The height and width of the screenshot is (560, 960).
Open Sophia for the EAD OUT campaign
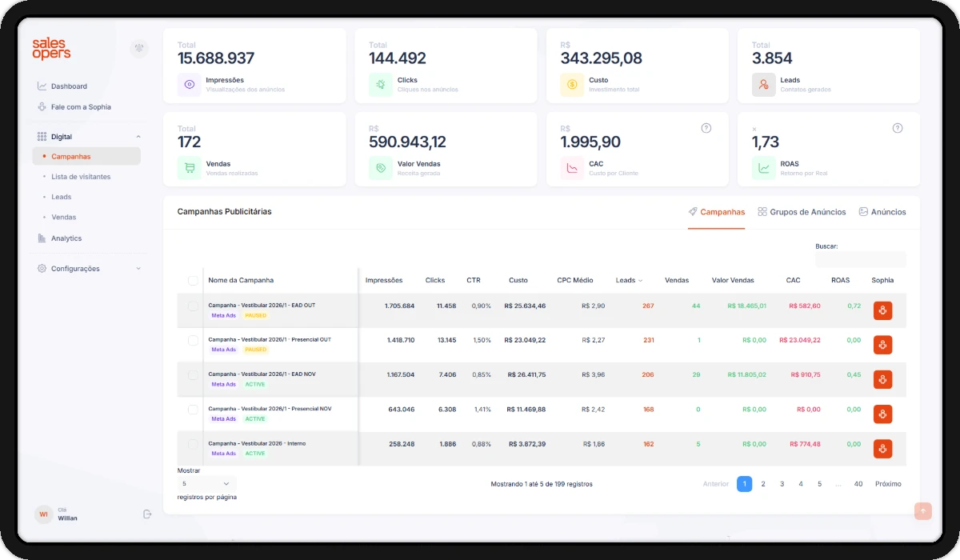tap(882, 310)
